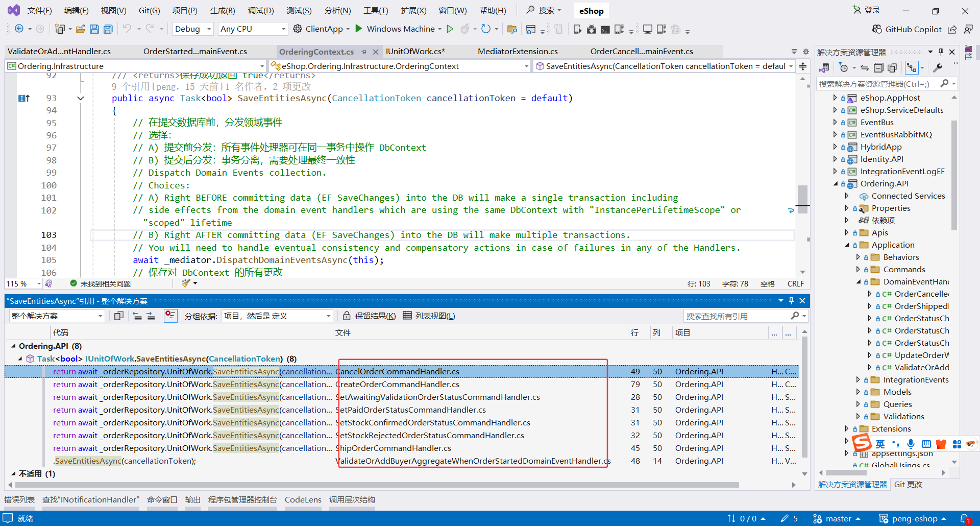Screen dimensions: 980x526
Task: Switch to the IUnitOfWork.cs* tab
Action: pos(415,52)
